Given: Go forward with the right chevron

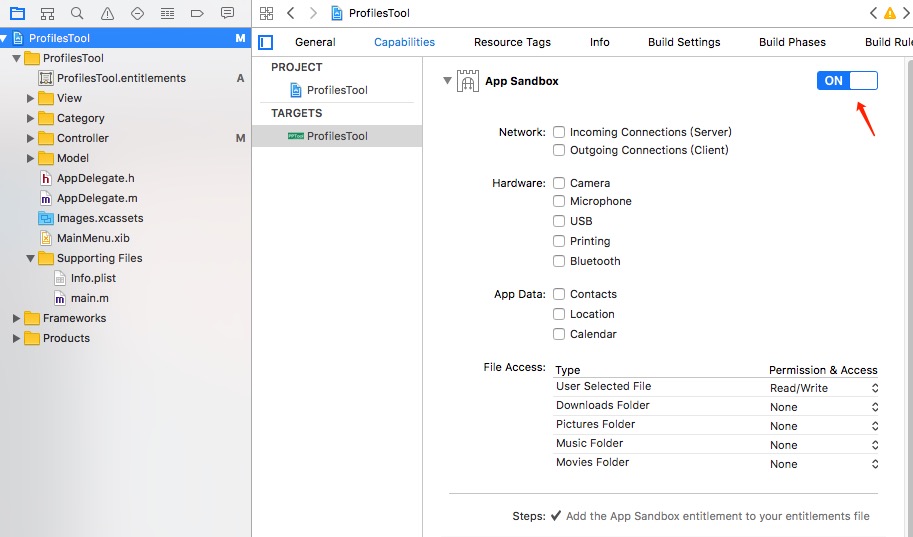Looking at the screenshot, I should coord(313,13).
